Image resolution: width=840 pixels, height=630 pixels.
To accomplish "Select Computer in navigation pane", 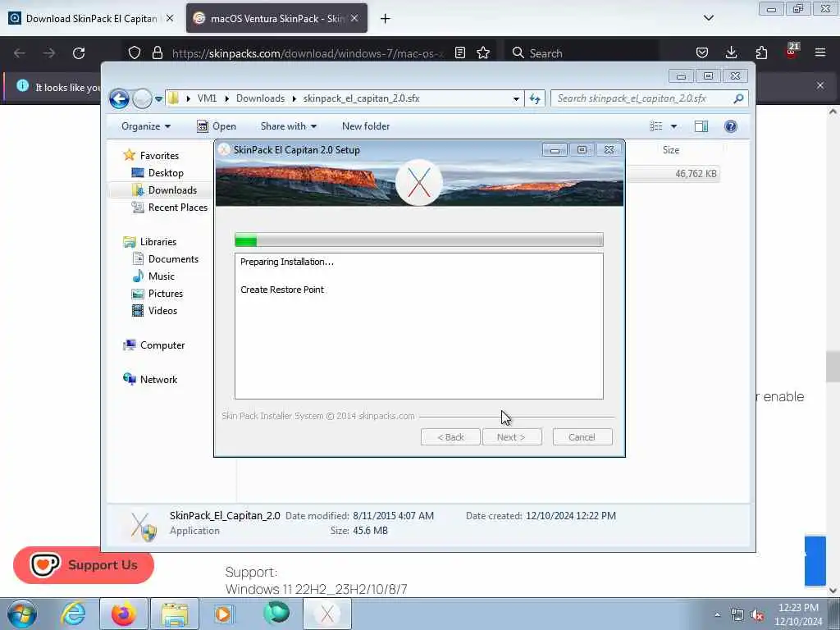I will [x=153, y=345].
